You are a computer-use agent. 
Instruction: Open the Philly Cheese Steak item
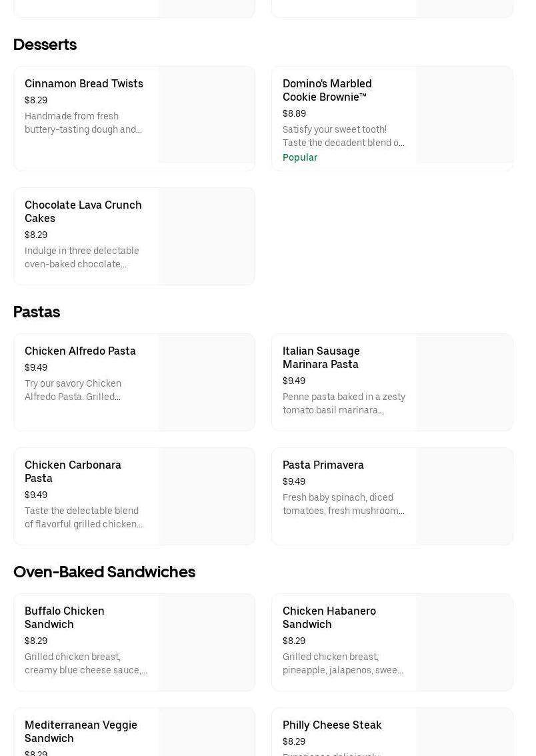pyautogui.click(x=332, y=725)
